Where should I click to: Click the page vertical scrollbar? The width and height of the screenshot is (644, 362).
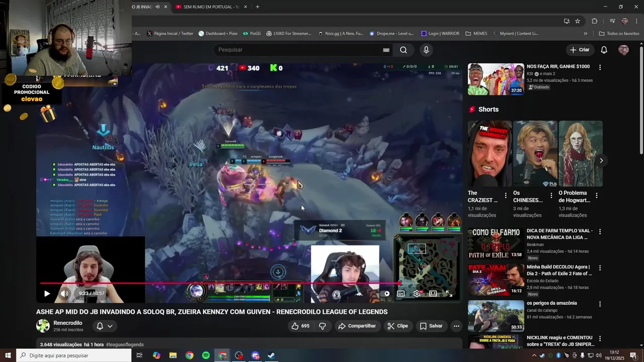641,101
